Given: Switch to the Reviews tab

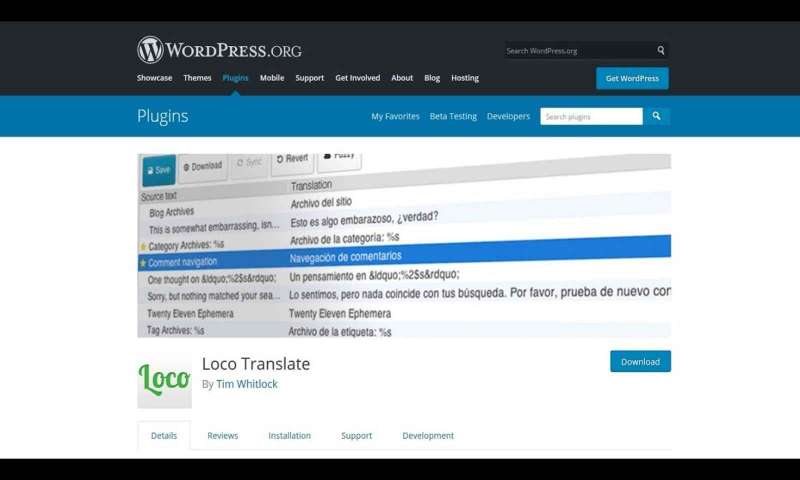Looking at the screenshot, I should (x=222, y=436).
